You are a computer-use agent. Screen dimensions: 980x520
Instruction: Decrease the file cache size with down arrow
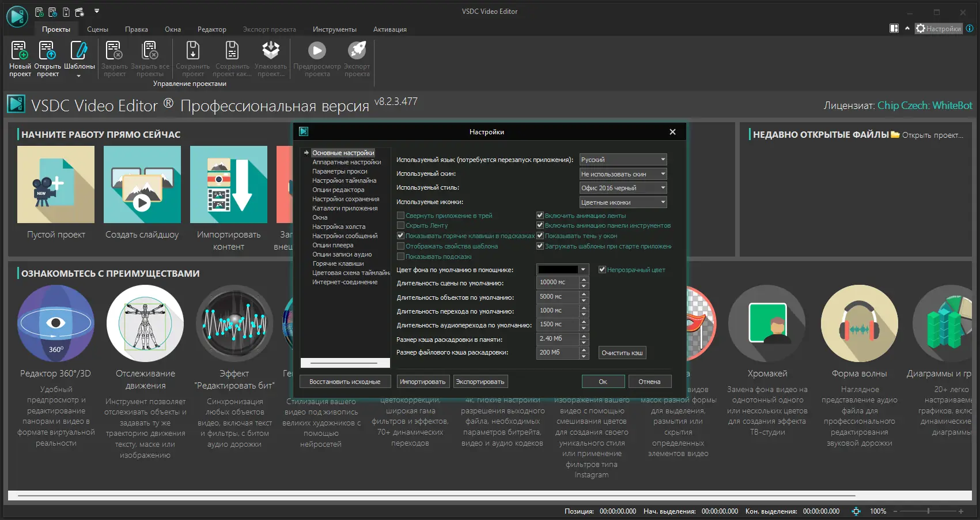click(x=584, y=356)
